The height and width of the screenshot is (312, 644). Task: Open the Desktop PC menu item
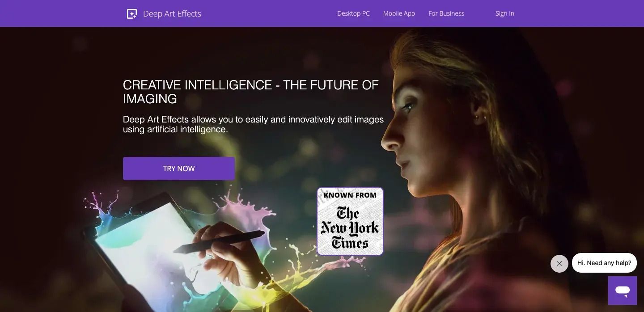(x=353, y=13)
